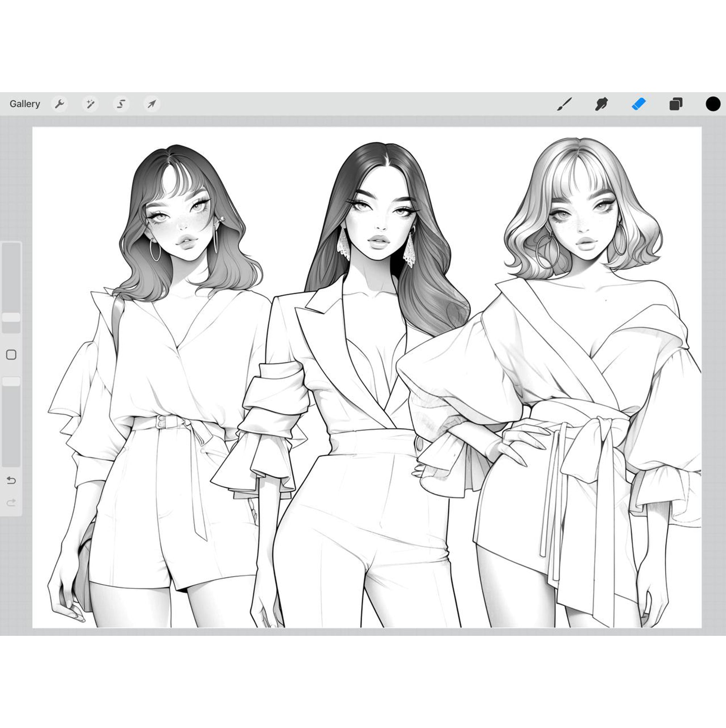726x728 pixels.
Task: Tap the Redo arrow
Action: click(x=11, y=502)
